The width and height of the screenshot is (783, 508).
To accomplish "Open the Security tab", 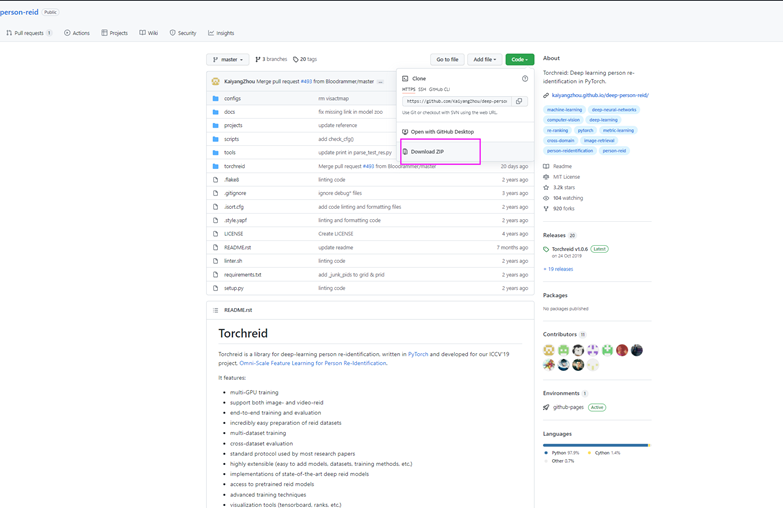I will [x=183, y=33].
